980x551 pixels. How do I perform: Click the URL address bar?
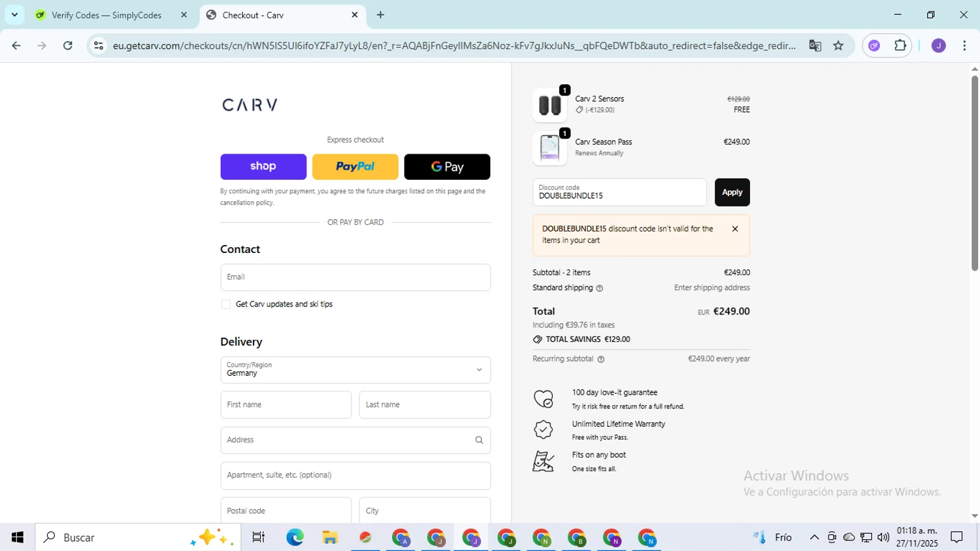[453, 46]
